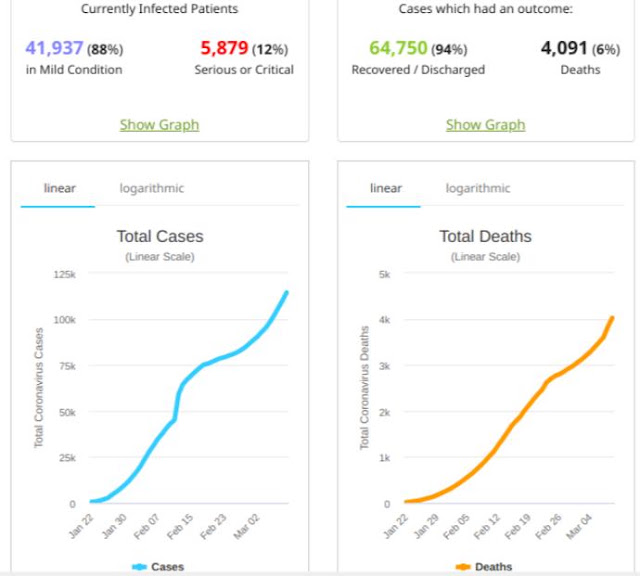Click the 41,937 mild condition figure
This screenshot has height=576, width=640.
pyautogui.click(x=54, y=48)
